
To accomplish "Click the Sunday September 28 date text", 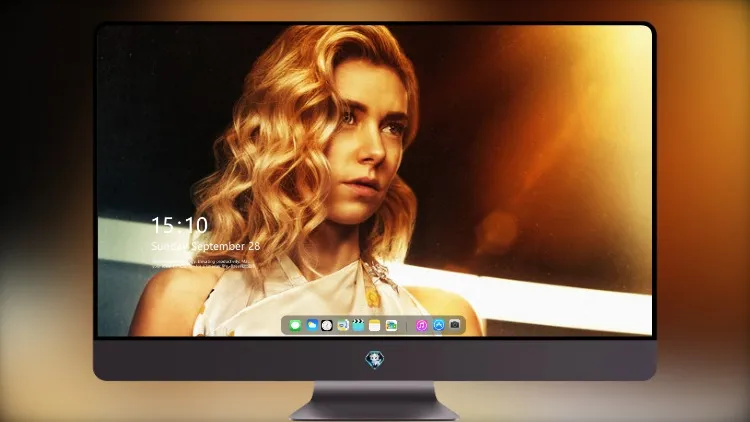I will [206, 246].
